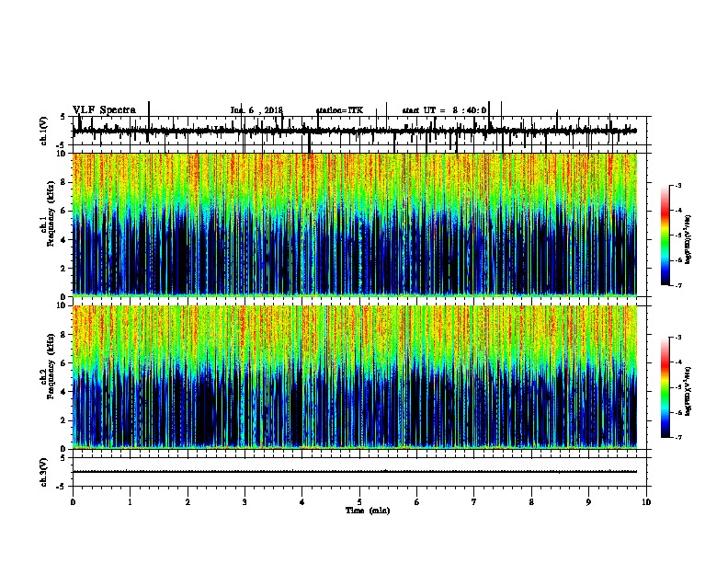Click the ch.2 spectrogram plot area
Screen dimensions: 728x563
click(x=355, y=377)
